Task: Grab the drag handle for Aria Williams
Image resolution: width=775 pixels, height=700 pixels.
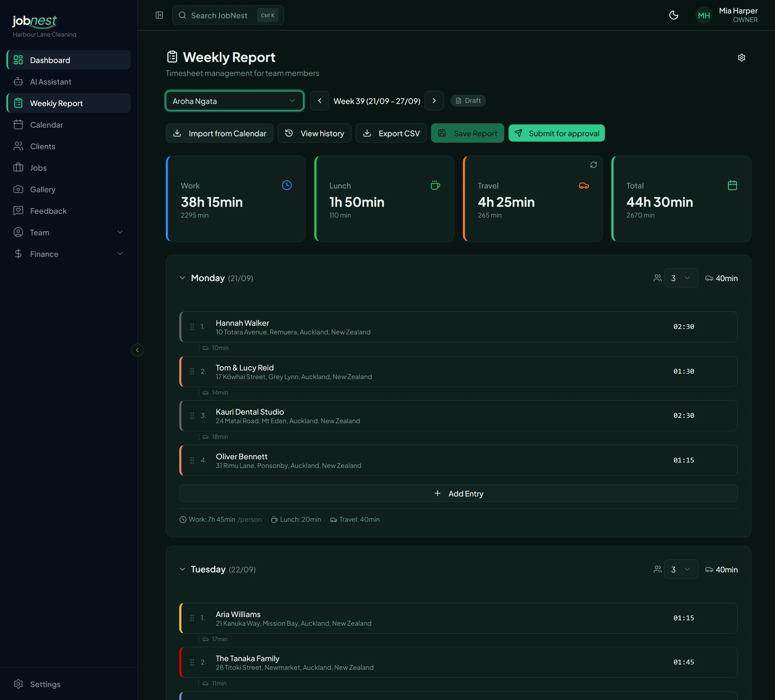Action: tap(192, 618)
